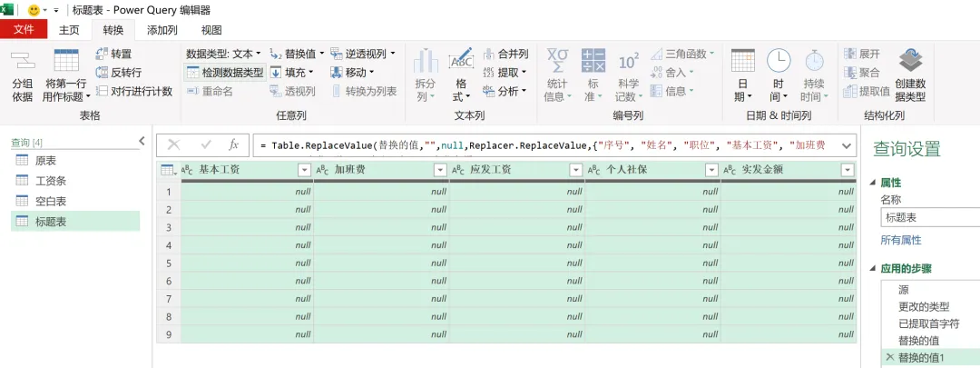This screenshot has height=368, width=980.
Task: Click the ABC type icon of 基本工资 column
Action: click(x=187, y=170)
